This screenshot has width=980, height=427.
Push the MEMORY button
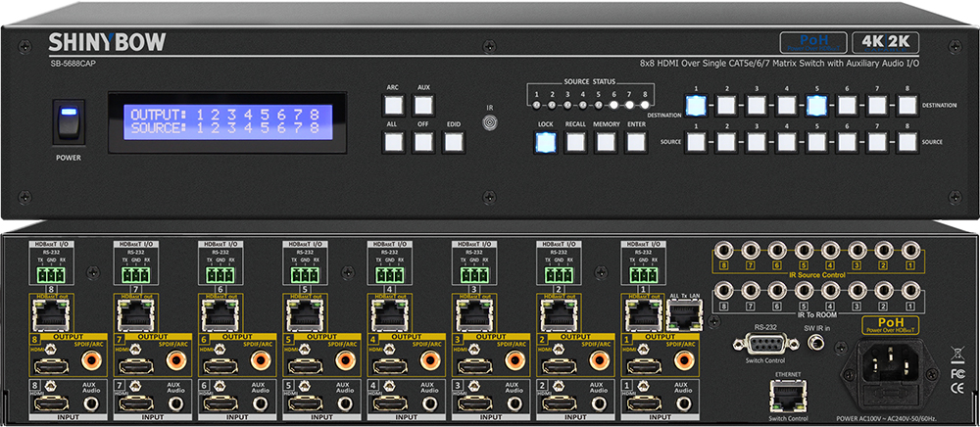[606, 142]
